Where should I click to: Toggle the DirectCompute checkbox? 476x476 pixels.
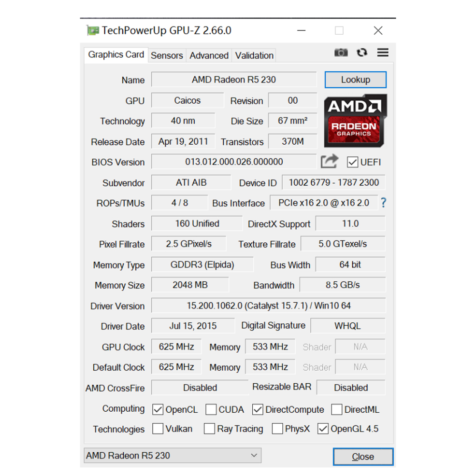pyautogui.click(x=258, y=409)
